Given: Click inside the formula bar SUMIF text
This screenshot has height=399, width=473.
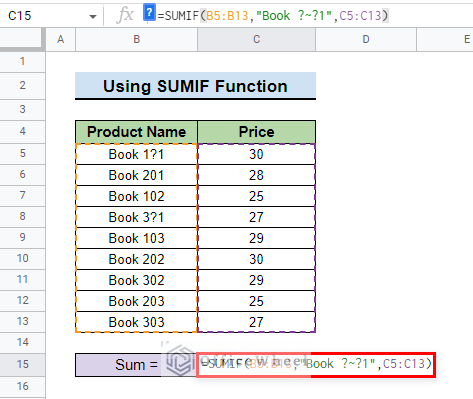Looking at the screenshot, I should [273, 16].
